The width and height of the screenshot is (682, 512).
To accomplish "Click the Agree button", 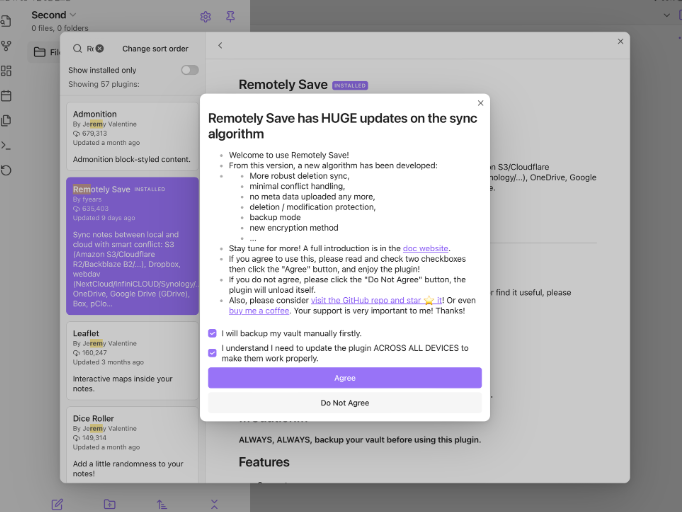I will point(344,378).
